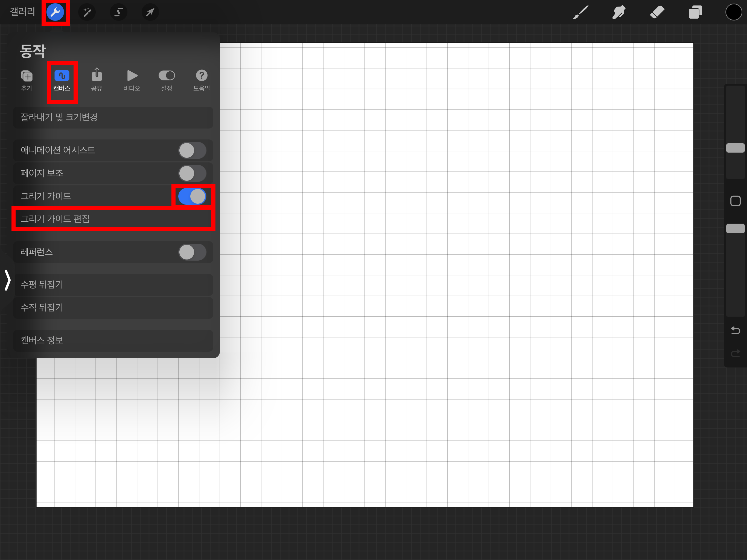Select the Smudge finger tool

pyautogui.click(x=619, y=12)
